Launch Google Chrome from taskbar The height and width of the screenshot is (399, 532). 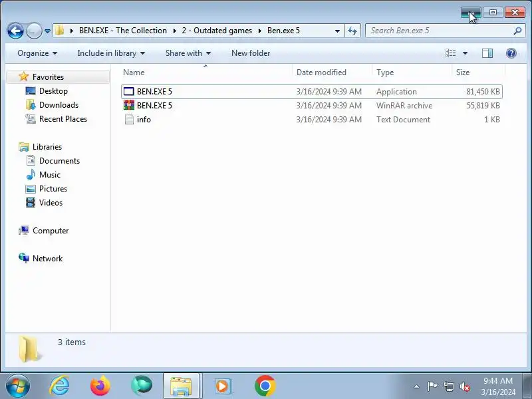[265, 386]
